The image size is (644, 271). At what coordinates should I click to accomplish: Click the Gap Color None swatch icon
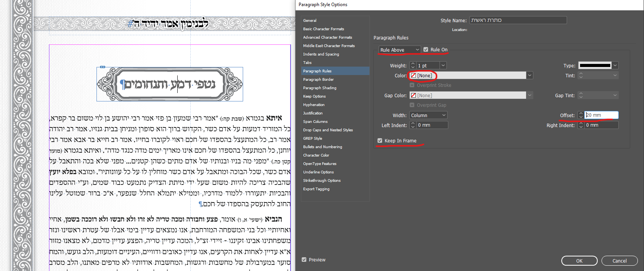coord(413,95)
